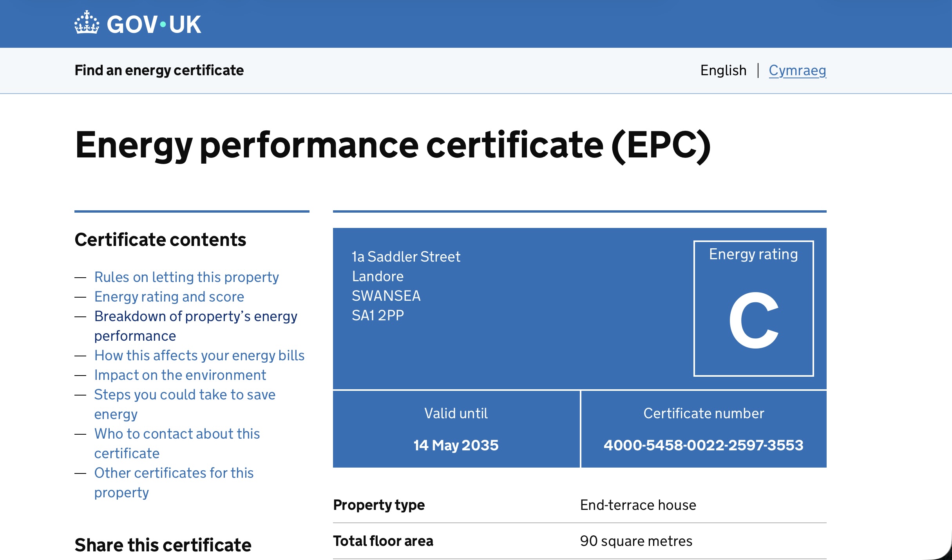Image resolution: width=952 pixels, height=560 pixels.
Task: Go to 'Steps you could take to save energy'
Action: tap(185, 395)
